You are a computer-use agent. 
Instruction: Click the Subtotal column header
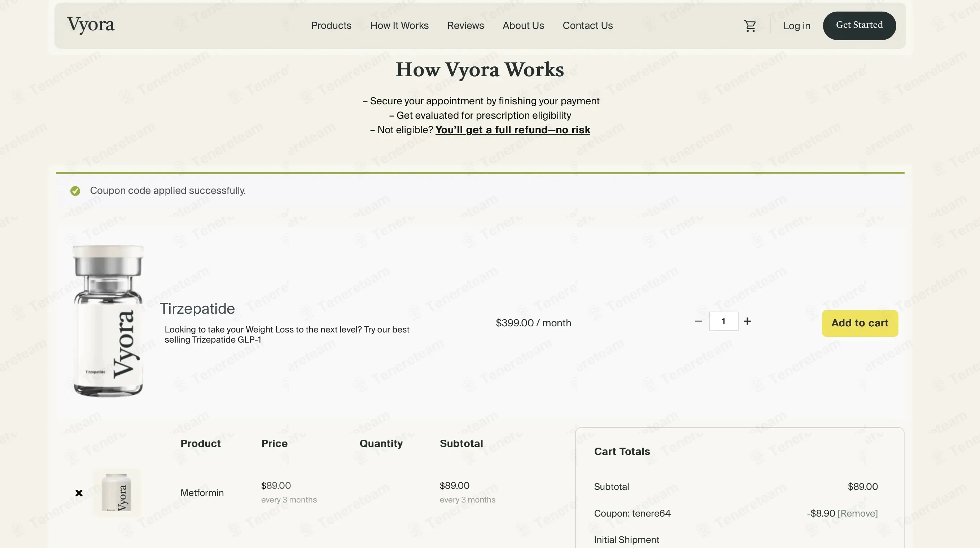[461, 443]
